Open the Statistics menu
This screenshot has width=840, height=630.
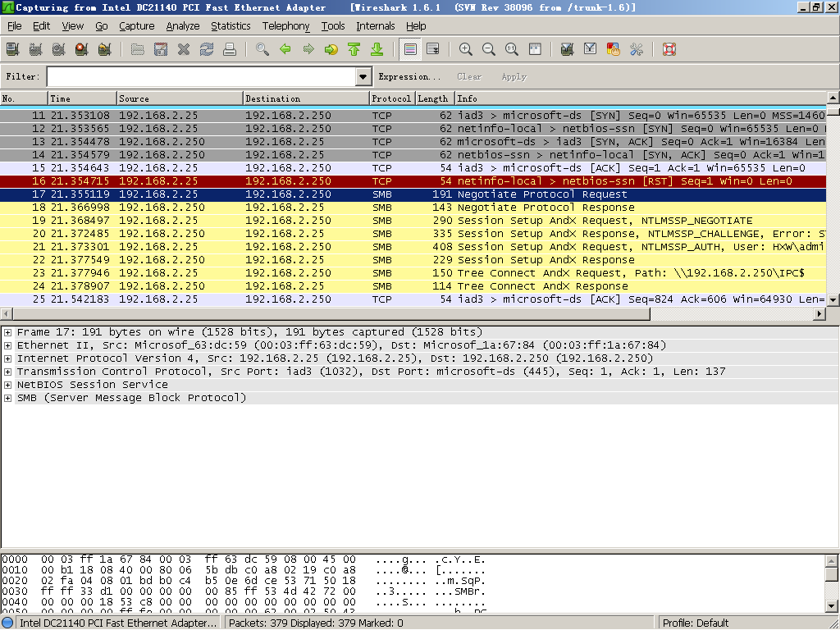231,25
